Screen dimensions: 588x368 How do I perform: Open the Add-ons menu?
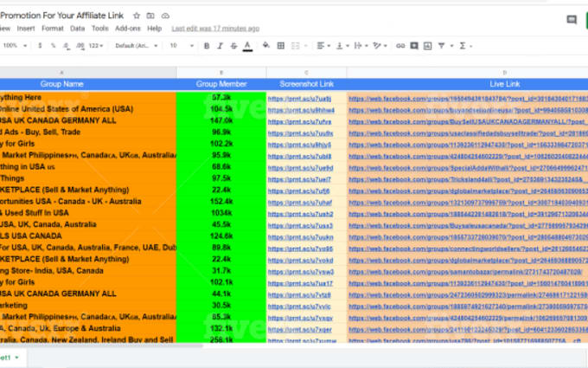click(x=127, y=29)
